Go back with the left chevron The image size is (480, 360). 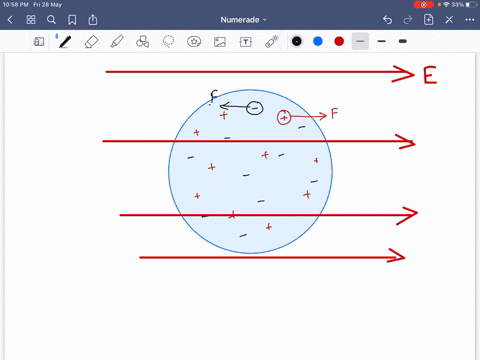coord(10,20)
